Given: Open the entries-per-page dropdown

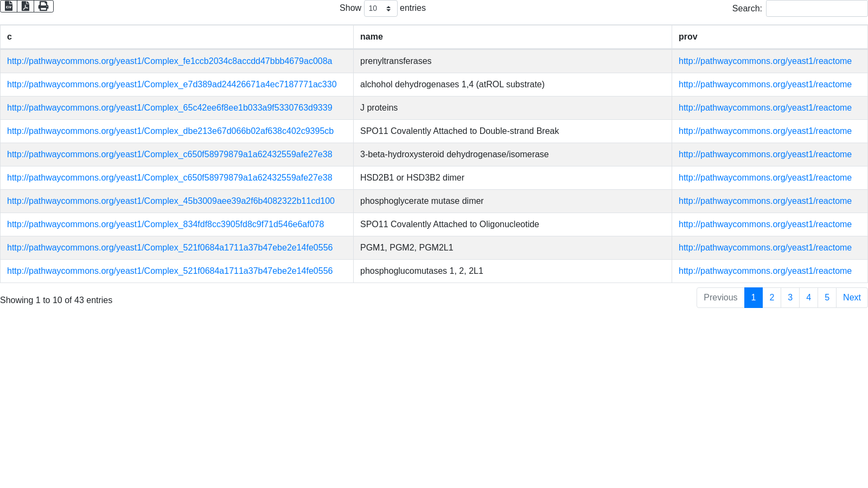Looking at the screenshot, I should [380, 8].
